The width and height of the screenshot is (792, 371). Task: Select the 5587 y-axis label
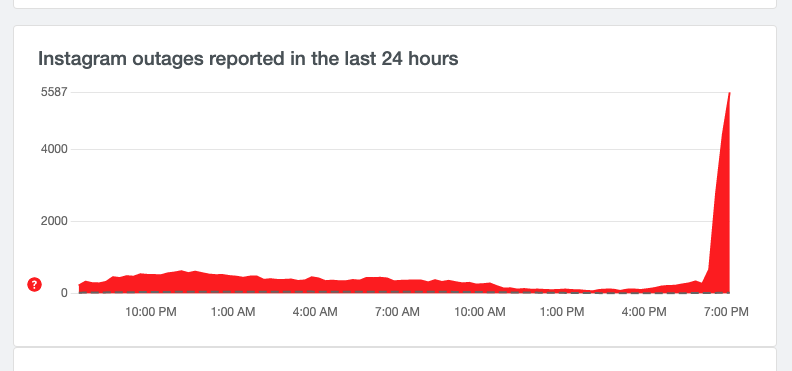point(55,92)
